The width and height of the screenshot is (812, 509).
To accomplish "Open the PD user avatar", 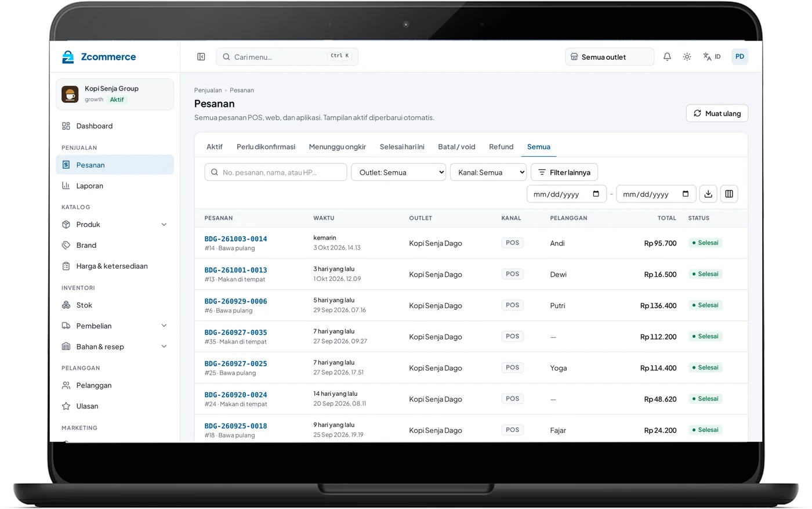I will coord(739,56).
